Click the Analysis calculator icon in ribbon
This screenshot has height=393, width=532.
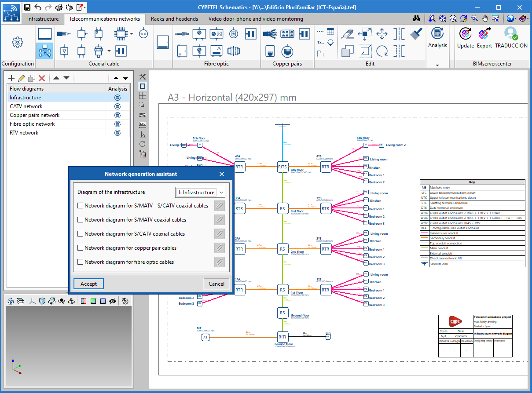pyautogui.click(x=437, y=34)
